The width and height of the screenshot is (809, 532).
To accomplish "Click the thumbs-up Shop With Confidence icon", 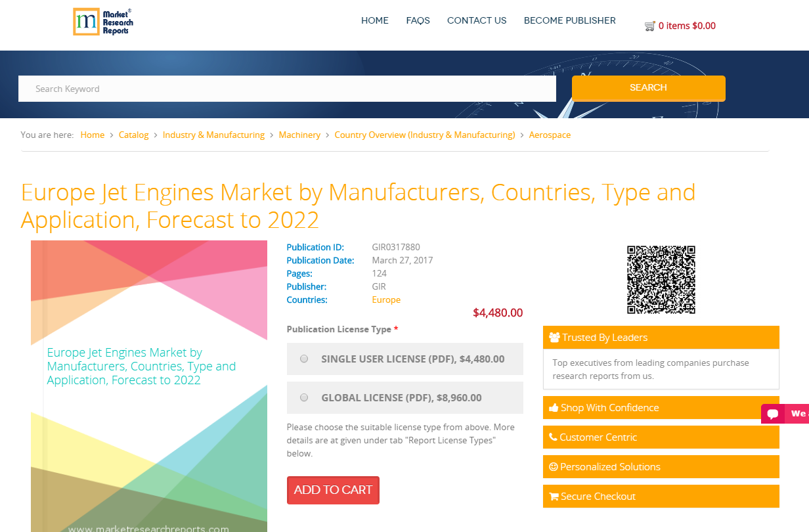I will point(554,408).
